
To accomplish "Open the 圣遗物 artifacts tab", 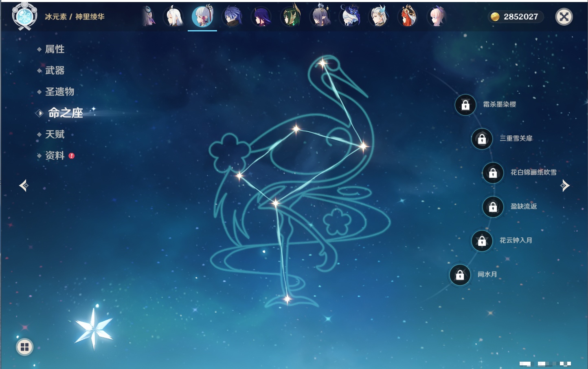I will point(59,92).
